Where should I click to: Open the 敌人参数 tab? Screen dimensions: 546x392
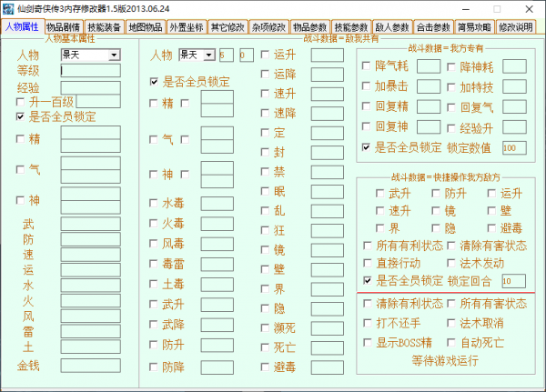tap(392, 27)
